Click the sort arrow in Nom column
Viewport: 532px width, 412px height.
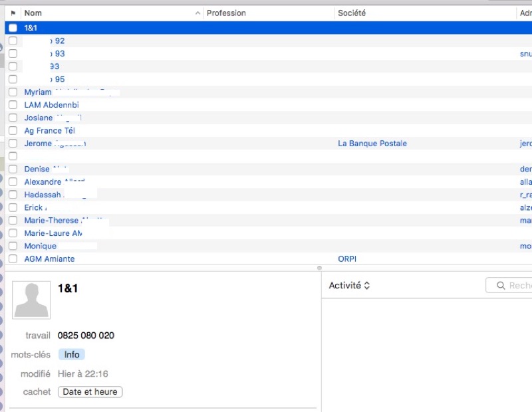(198, 13)
